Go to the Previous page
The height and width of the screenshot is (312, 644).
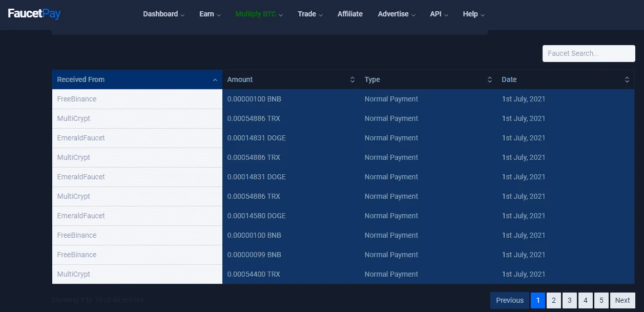click(510, 300)
